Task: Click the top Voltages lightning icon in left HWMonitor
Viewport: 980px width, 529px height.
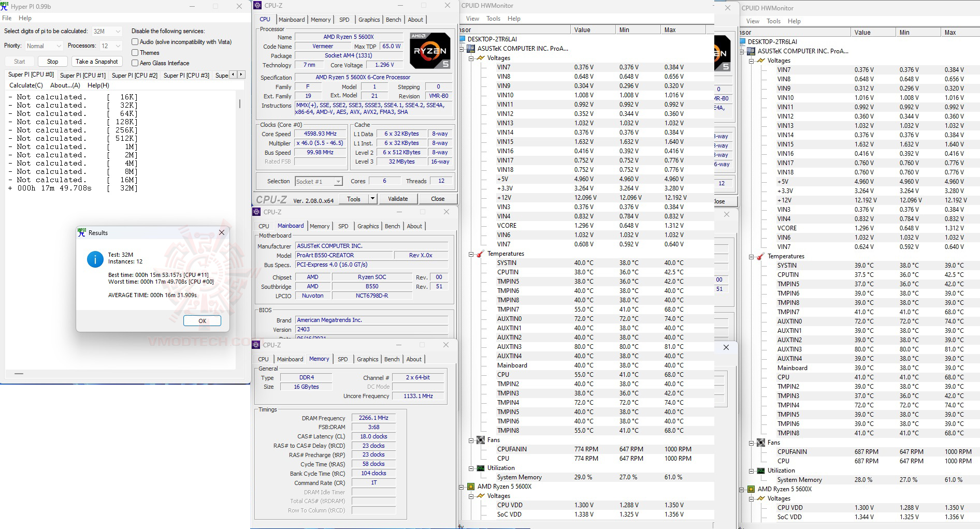Action: [481, 58]
